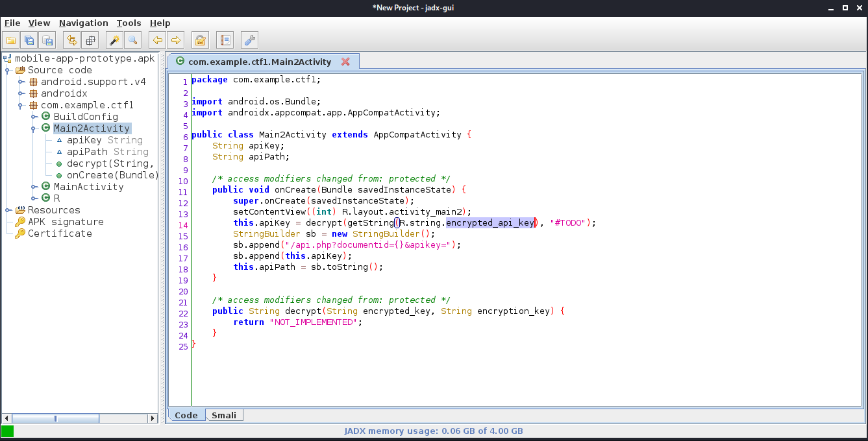This screenshot has height=441, width=868.
Task: Click the Save all toolbar icon
Action: [x=29, y=40]
